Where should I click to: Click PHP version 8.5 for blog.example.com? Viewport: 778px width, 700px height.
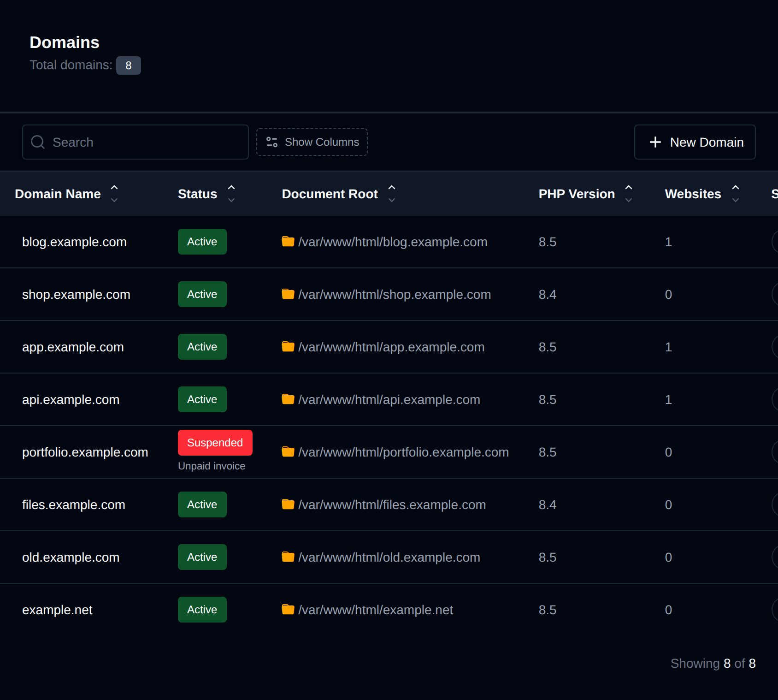[x=548, y=242]
